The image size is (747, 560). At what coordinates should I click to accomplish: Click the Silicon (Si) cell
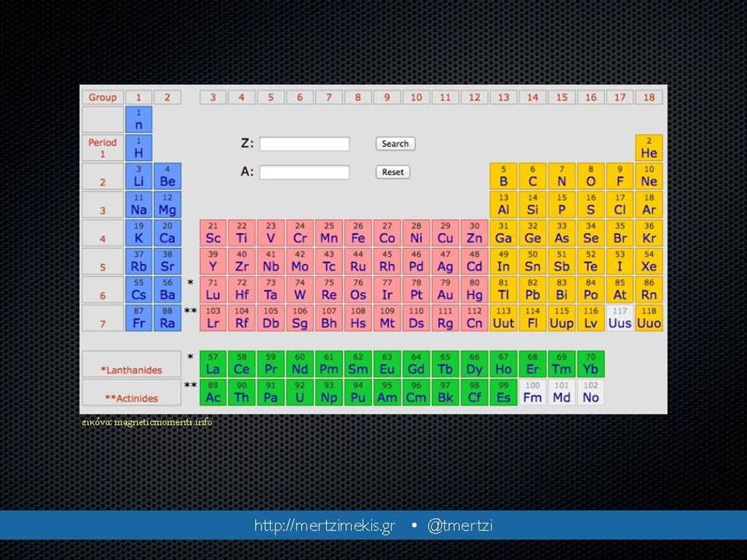pos(532,205)
